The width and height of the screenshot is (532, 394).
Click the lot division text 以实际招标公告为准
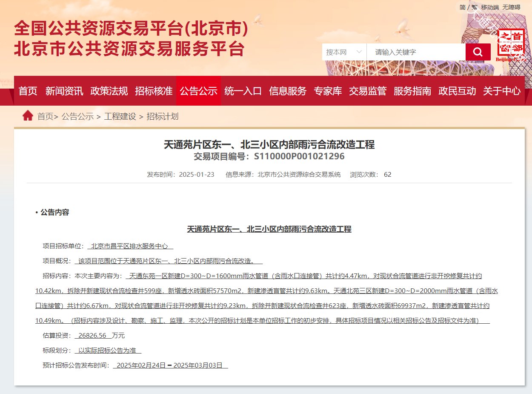click(x=108, y=351)
